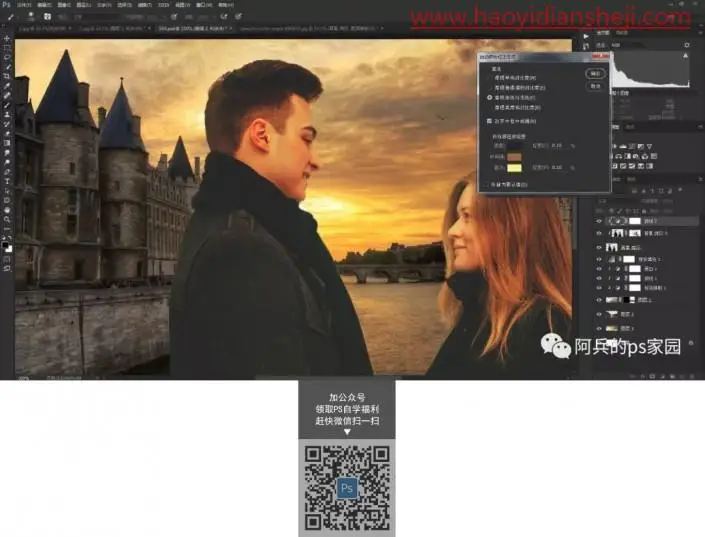
Task: Hide the layer with the black mask
Action: [x=599, y=300]
